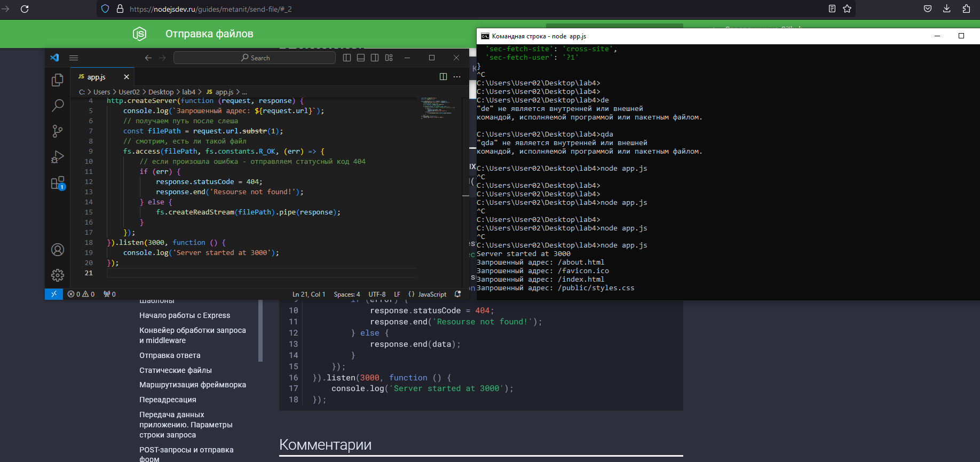Image resolution: width=980 pixels, height=462 pixels.
Task: Expand the lab4 folder breadcrumb
Action: point(188,92)
